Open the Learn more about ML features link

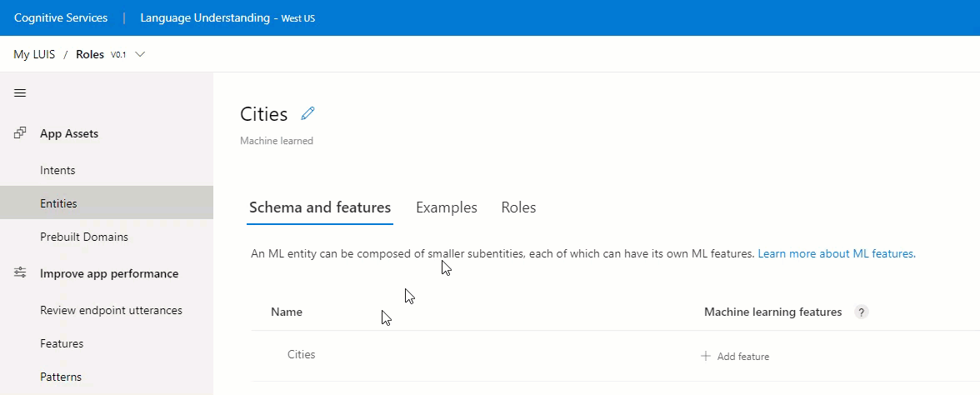pyautogui.click(x=836, y=253)
